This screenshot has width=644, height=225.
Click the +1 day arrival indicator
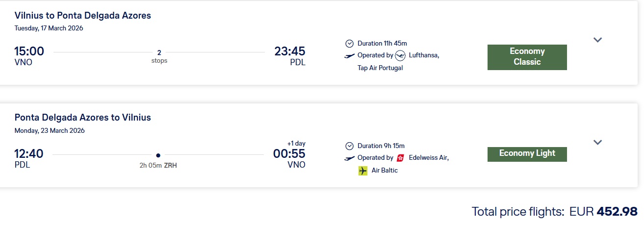click(297, 143)
